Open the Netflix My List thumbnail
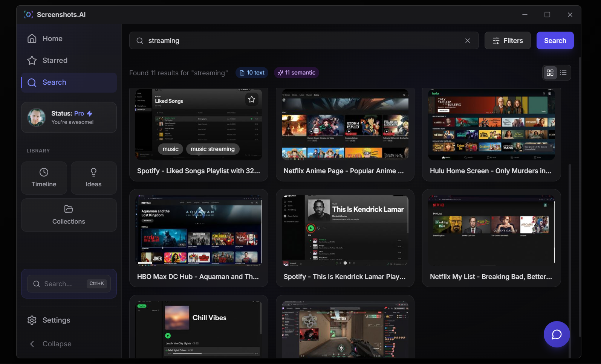The image size is (601, 364). [491, 230]
